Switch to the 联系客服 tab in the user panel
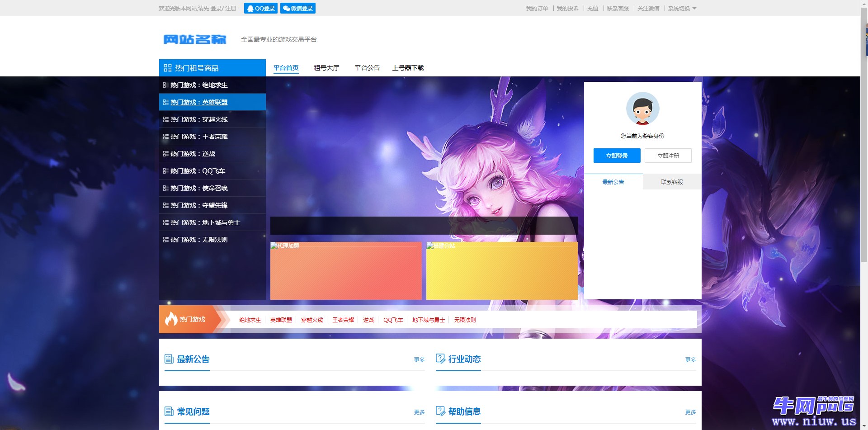The width and height of the screenshot is (868, 430). [672, 182]
